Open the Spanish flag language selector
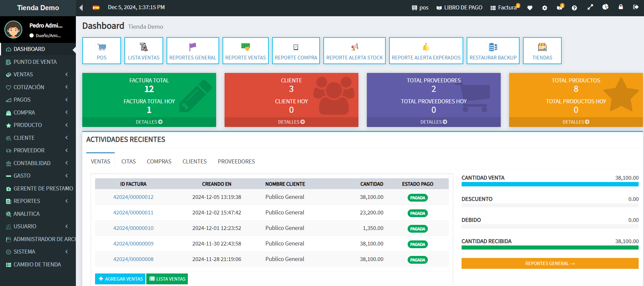Screen dimensions: 644x286 coord(96,7)
